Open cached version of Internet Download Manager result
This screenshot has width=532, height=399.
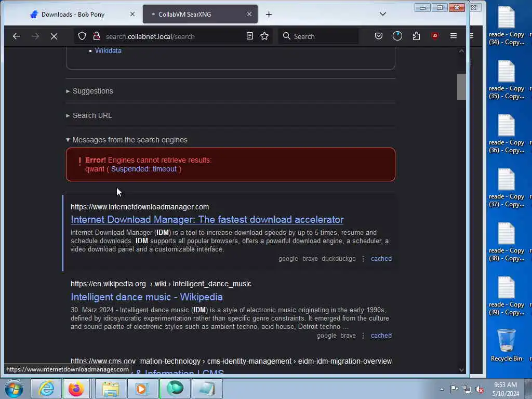click(381, 259)
